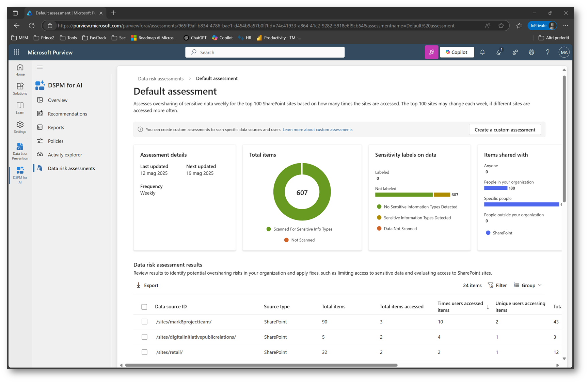The image size is (588, 383).
Task: Go to Data risk assessments breadcrumb
Action: tap(161, 78)
